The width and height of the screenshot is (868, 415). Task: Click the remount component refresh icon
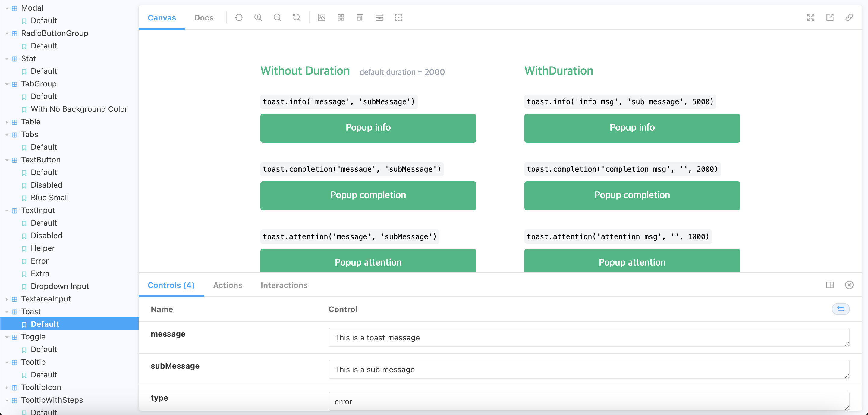click(239, 17)
